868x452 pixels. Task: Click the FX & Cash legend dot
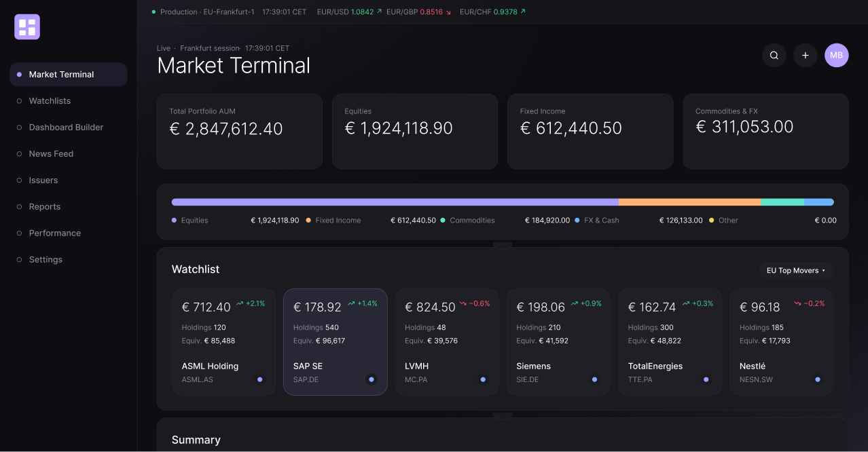[x=577, y=221]
